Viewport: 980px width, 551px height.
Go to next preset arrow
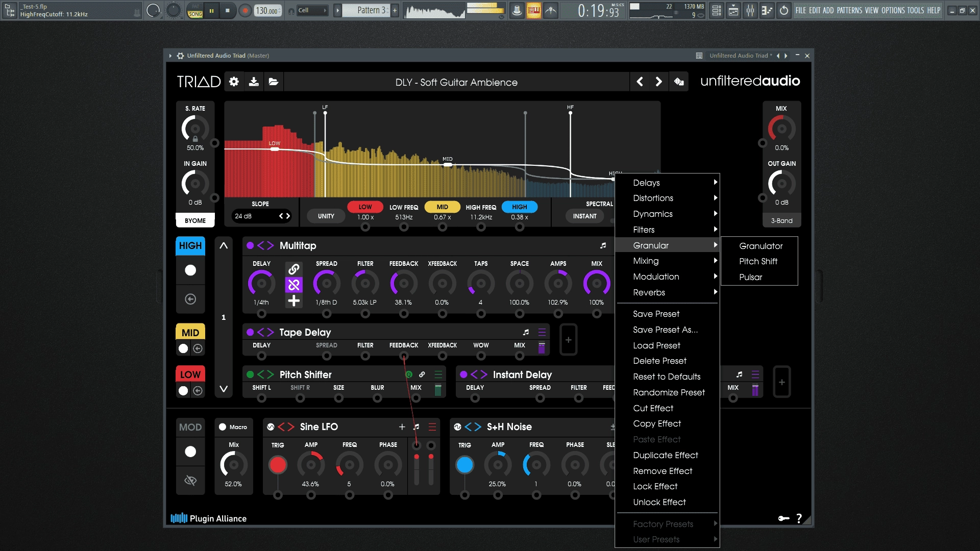tap(658, 82)
